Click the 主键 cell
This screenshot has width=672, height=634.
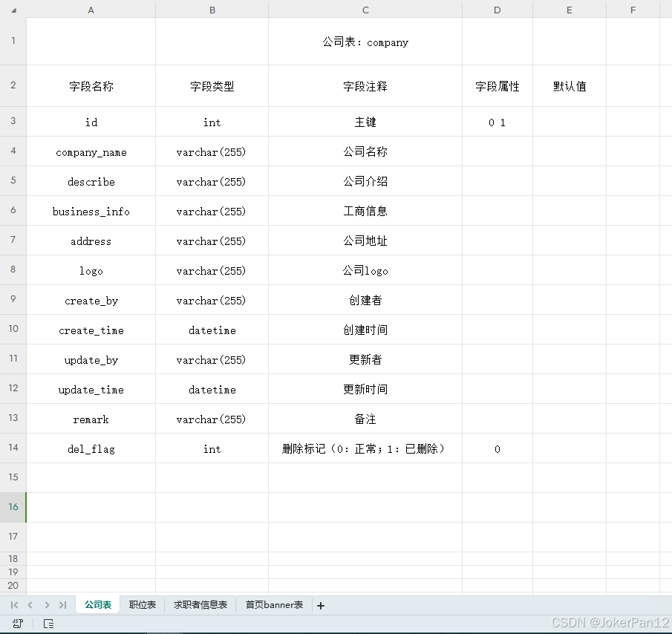365,122
